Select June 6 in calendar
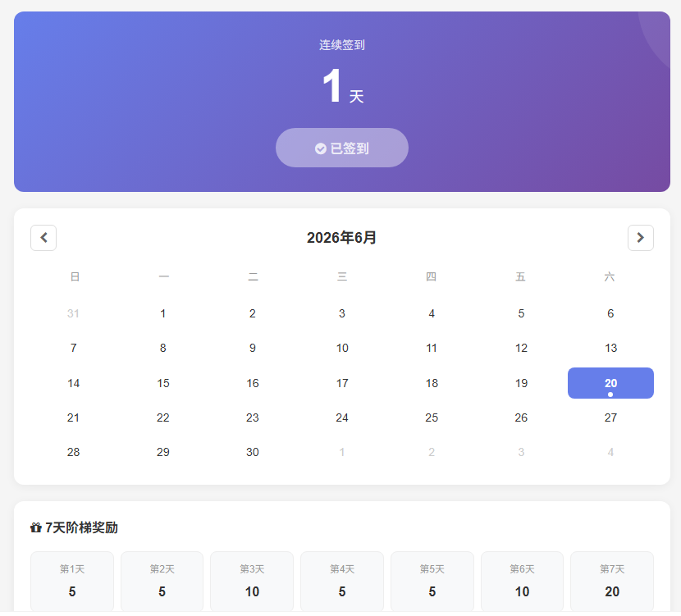This screenshot has width=681, height=616. coord(610,313)
